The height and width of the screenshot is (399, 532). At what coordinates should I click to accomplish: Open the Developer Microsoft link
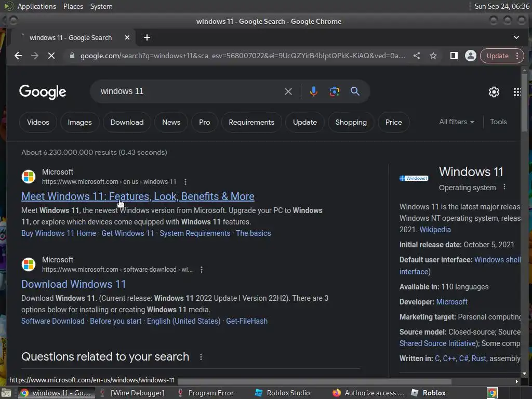(451, 302)
